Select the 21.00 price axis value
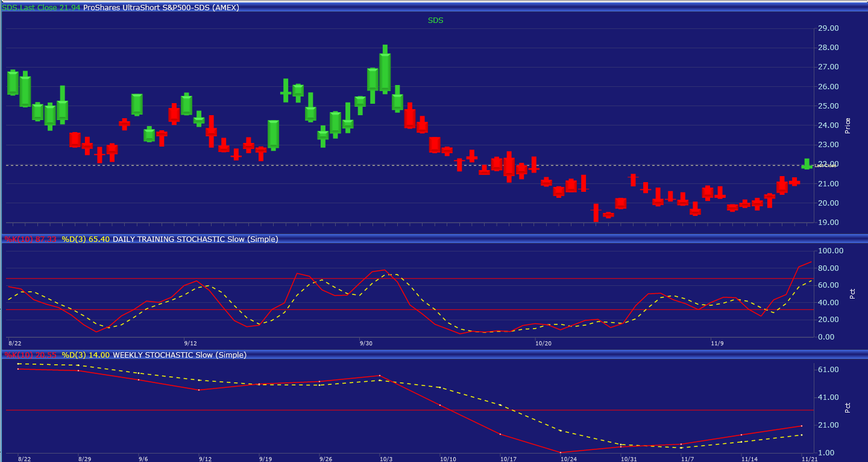 pos(828,183)
